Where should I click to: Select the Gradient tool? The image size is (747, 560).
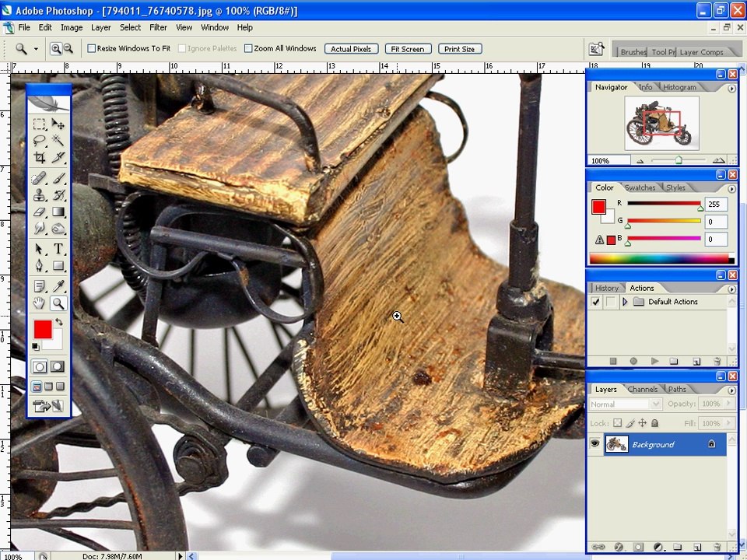point(58,212)
